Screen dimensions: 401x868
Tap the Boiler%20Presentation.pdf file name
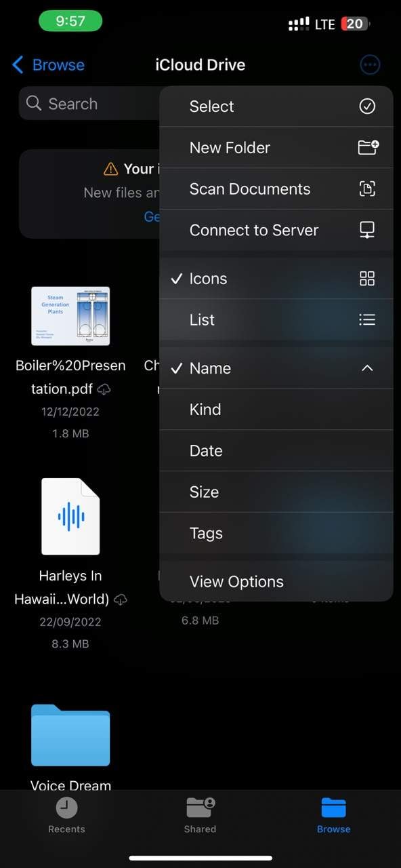tap(70, 378)
